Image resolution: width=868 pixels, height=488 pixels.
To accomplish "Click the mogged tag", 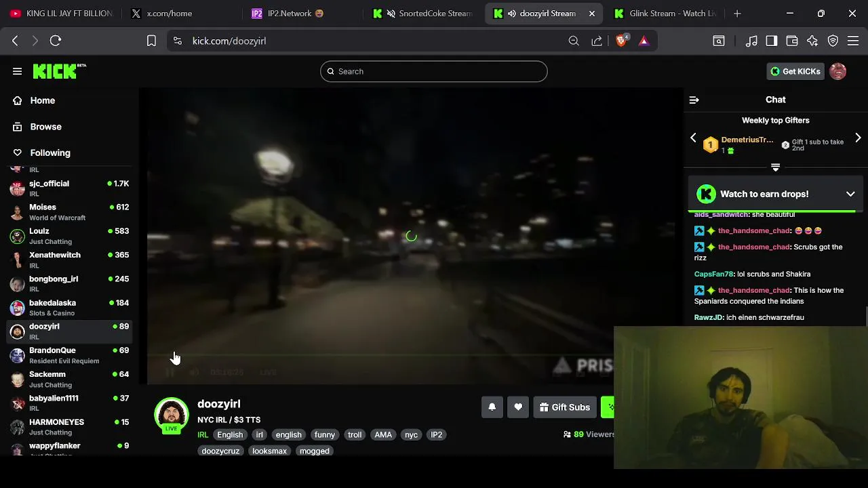I will [x=314, y=451].
